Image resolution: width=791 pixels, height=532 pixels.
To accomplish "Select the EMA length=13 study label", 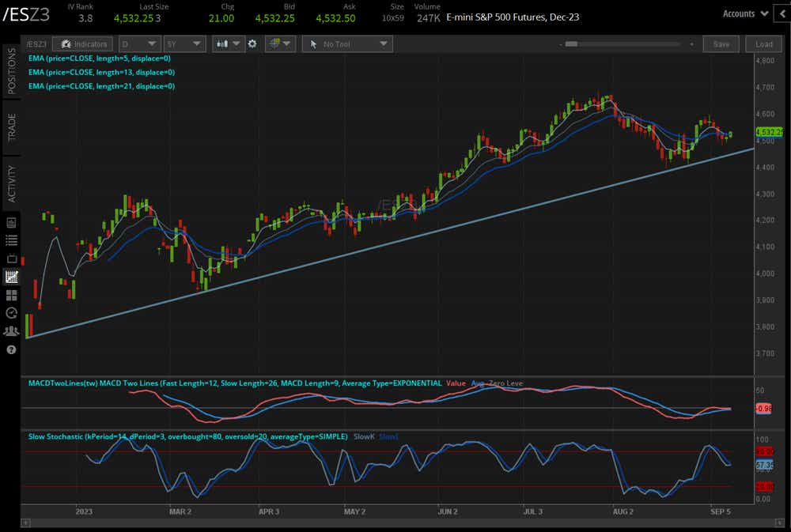I will (x=101, y=72).
